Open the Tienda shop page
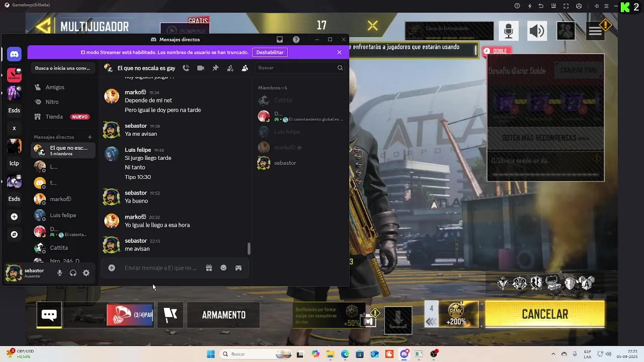644x362 pixels. [x=63, y=117]
